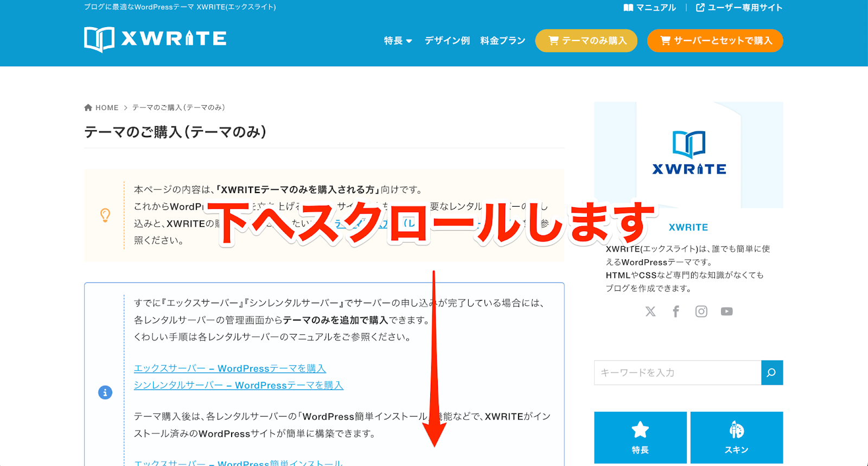Click the external-link icon beside ユーザー専用サイト

pos(700,8)
